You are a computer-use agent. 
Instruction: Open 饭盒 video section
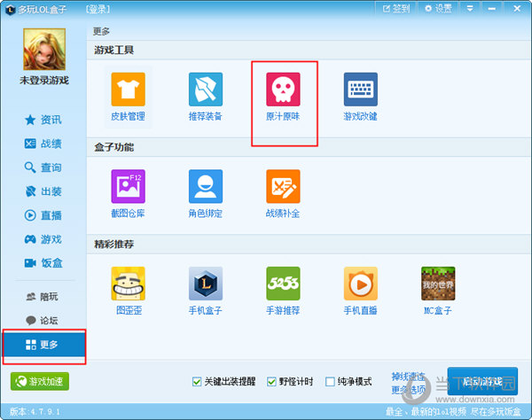tap(43, 263)
